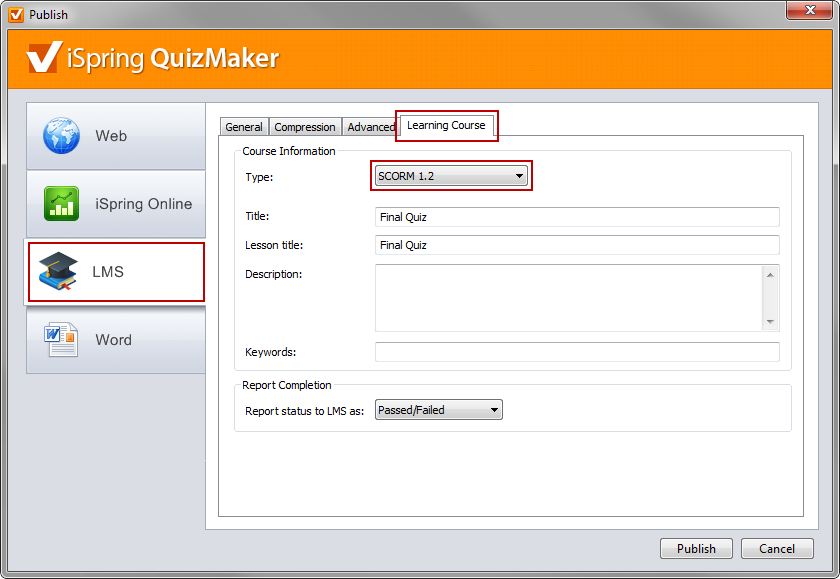Click the LMS graduation cap icon
Screen dimensions: 840x579
[58, 271]
